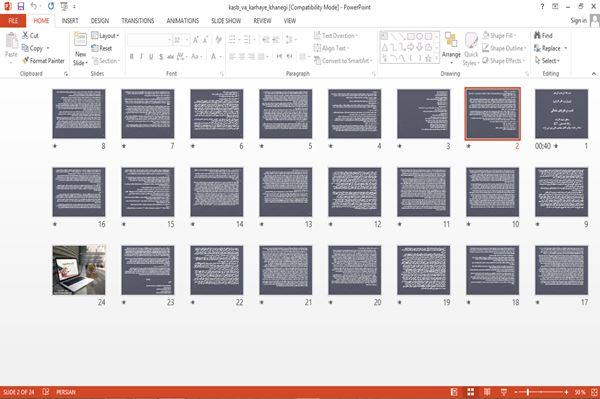Click the Reset slide icon
The width and height of the screenshot is (600, 399).
(x=95, y=48)
